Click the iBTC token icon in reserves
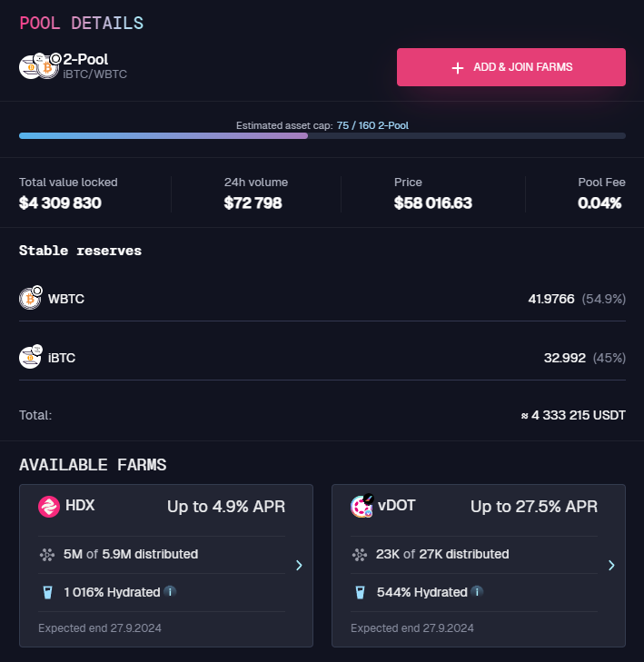This screenshot has height=662, width=644. 31,357
